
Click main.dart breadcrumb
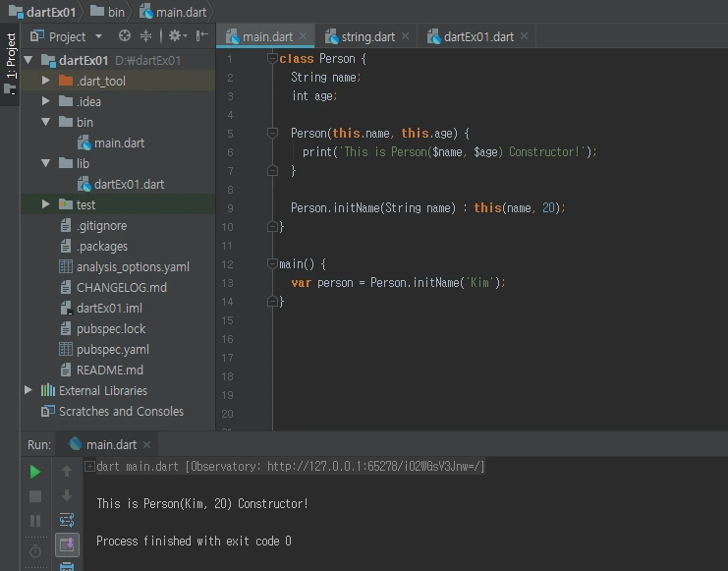pyautogui.click(x=173, y=12)
